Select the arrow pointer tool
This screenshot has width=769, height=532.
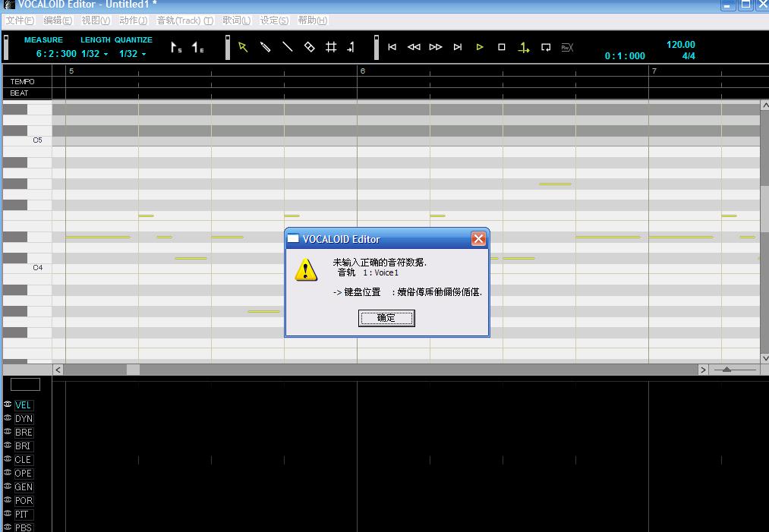[243, 47]
